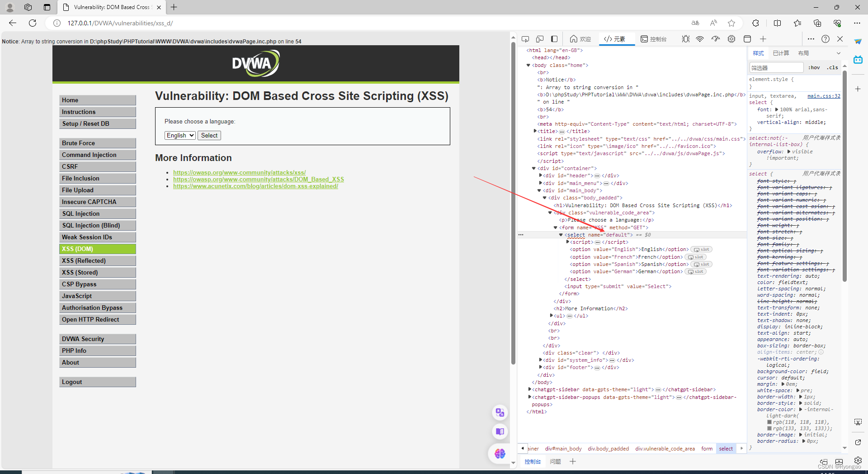Open the owasp DOM_Based_XSS link
The height and width of the screenshot is (474, 868).
point(259,179)
